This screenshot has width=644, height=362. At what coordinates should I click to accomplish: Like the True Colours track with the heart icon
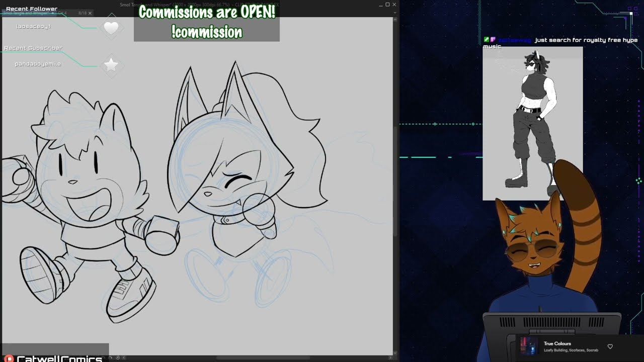[610, 346]
